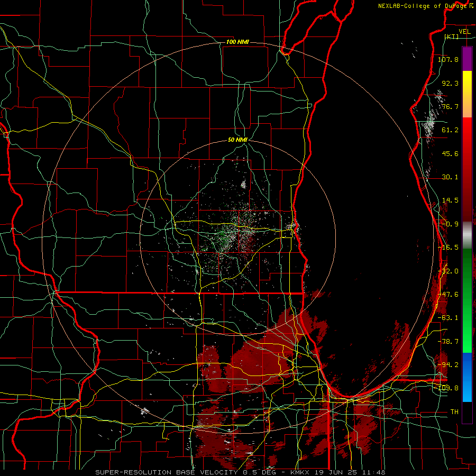The image size is (476, 476).
Task: Click the 76.7 velocity scale value
Action: 450,106
